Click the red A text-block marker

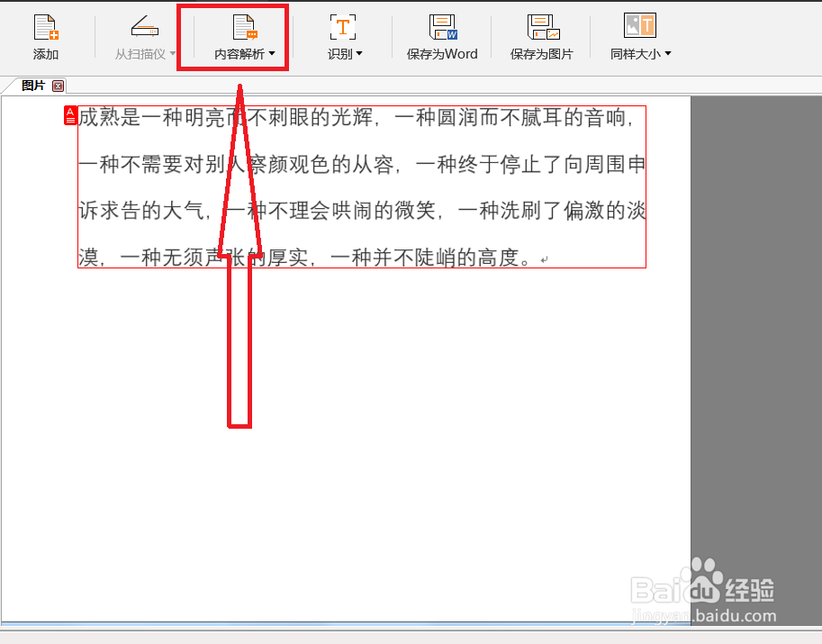point(70,115)
